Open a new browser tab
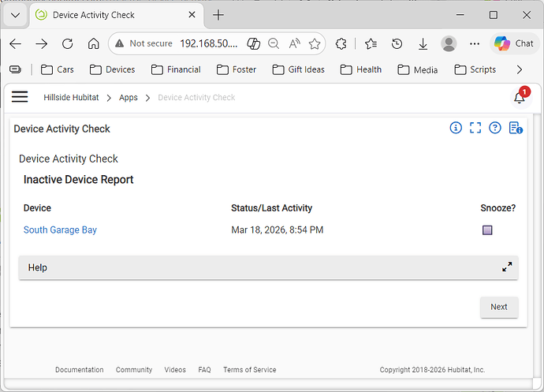Image resolution: width=544 pixels, height=392 pixels. 218,15
